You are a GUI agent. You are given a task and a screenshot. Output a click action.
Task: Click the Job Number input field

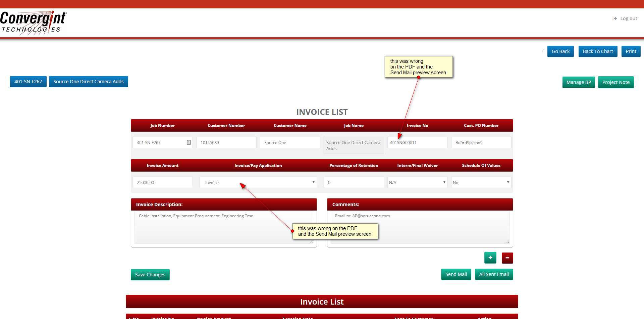[163, 142]
